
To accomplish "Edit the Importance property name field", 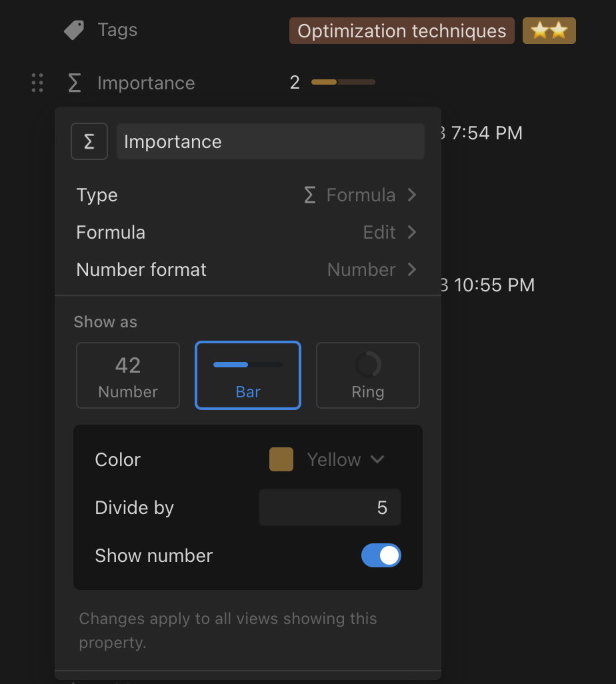I will tap(271, 141).
